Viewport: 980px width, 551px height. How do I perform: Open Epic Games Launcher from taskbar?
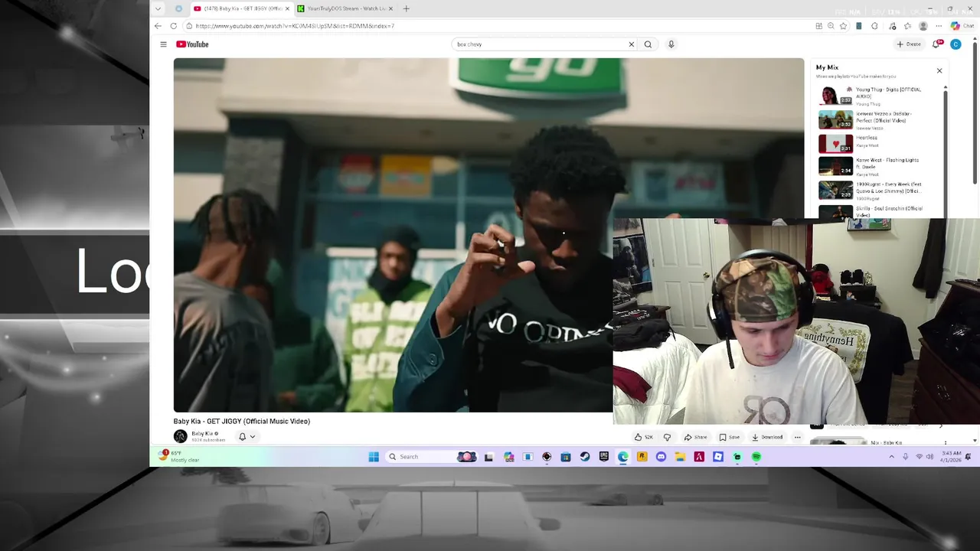coord(604,457)
